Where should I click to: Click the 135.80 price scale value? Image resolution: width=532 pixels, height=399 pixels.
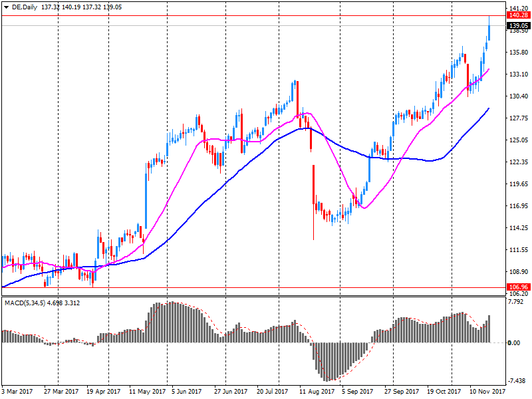coord(519,53)
